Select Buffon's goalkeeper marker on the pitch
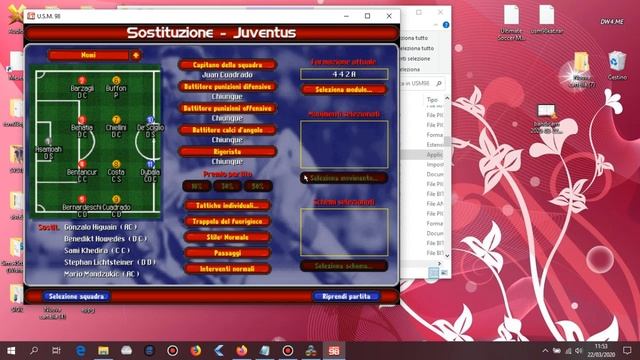 (x=116, y=80)
